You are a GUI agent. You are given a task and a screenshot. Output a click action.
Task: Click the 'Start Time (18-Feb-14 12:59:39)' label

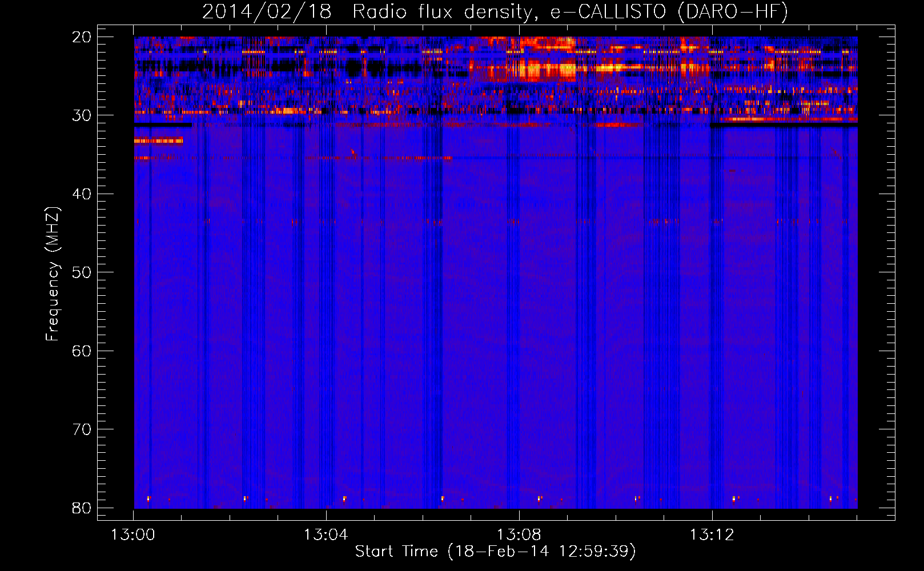(x=495, y=551)
